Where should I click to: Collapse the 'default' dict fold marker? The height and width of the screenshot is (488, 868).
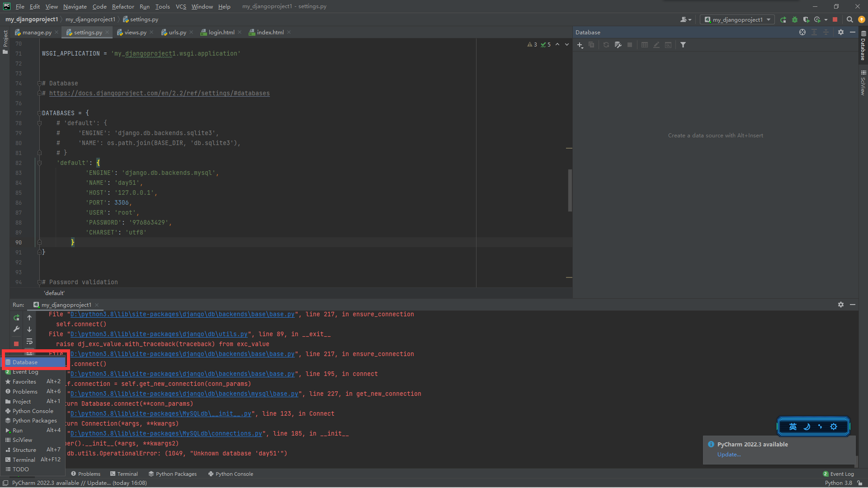coord(39,163)
